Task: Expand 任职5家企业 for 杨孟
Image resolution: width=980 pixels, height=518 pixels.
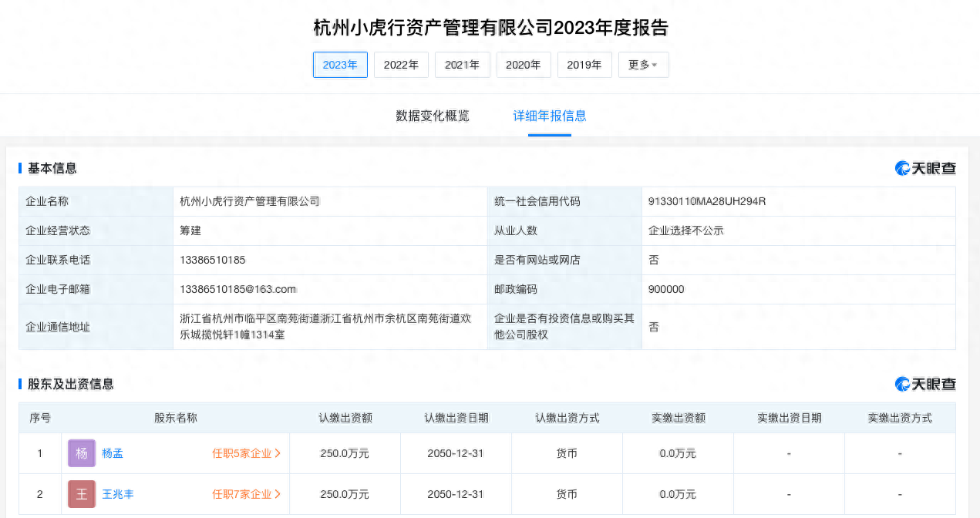Action: tap(247, 453)
